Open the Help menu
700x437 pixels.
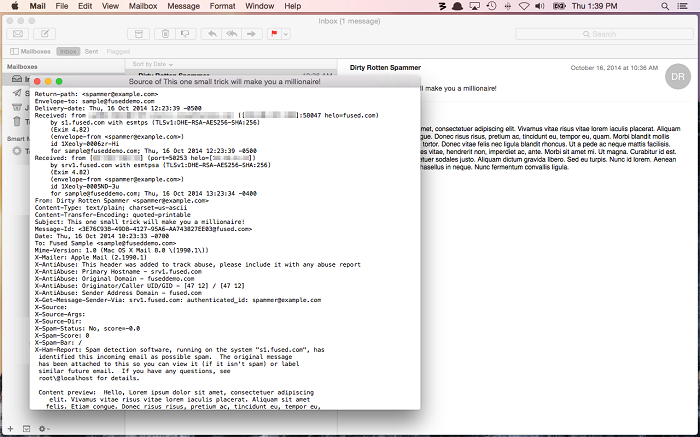coord(292,6)
